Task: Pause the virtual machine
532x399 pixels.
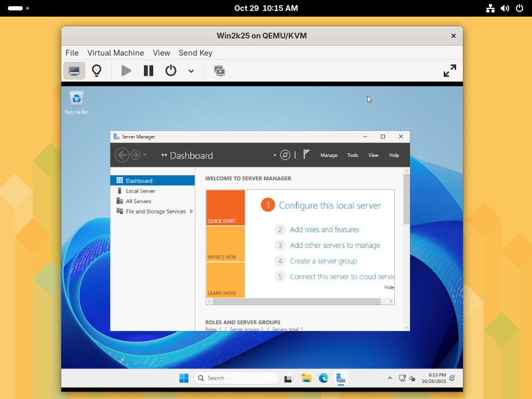Action: [x=149, y=71]
